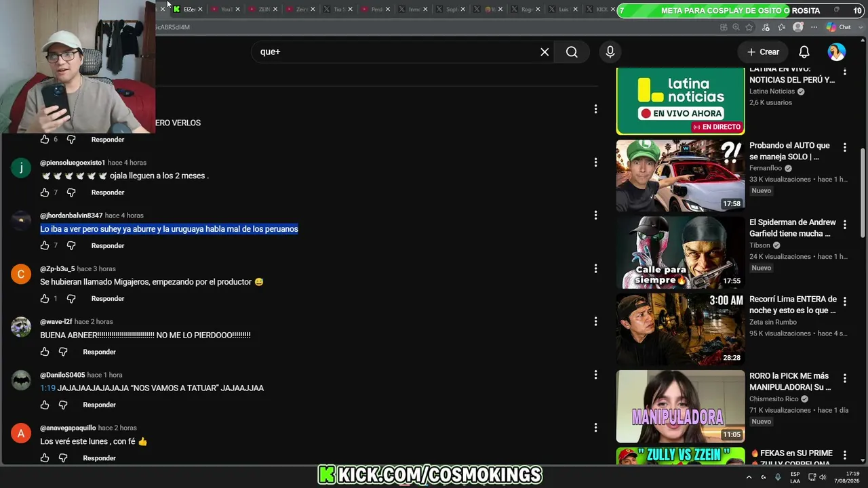This screenshot has height=488, width=868.
Task: Open the YouTube account avatar menu
Action: tap(837, 52)
